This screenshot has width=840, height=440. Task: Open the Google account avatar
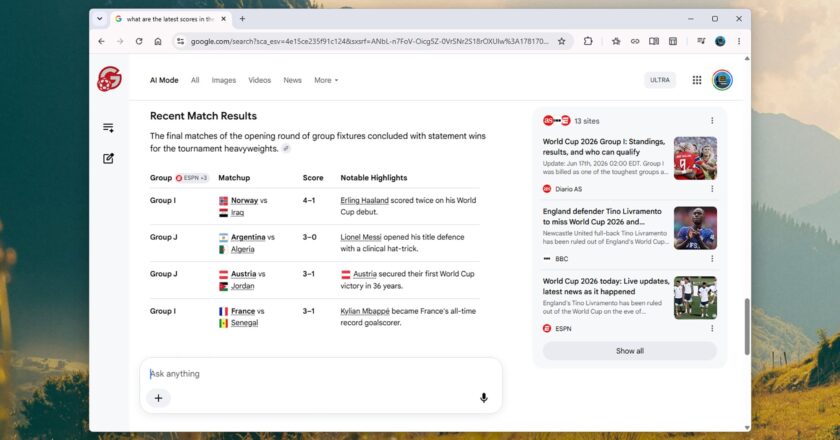pyautogui.click(x=722, y=80)
